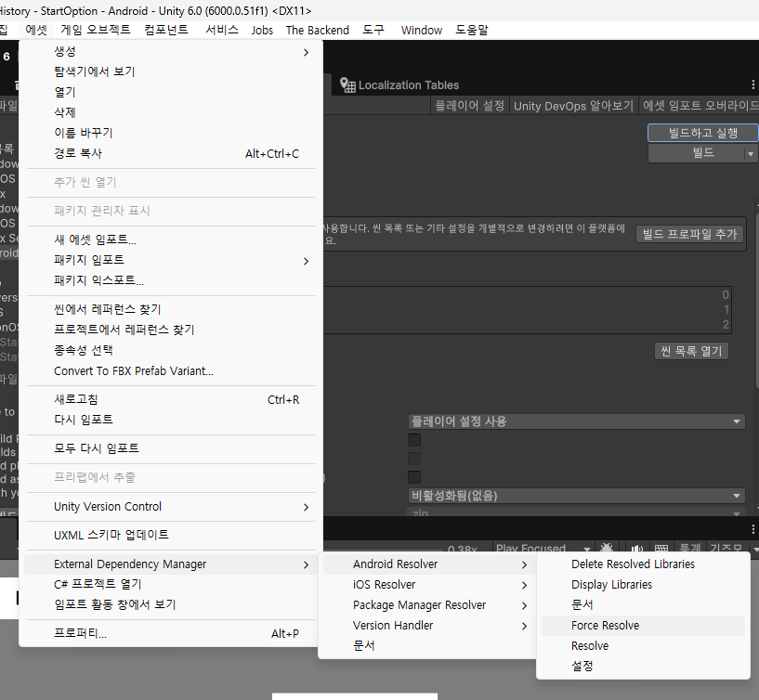Screen dimensions: 759x700
Task: Choose UXML 스키마 업데이트
Action: point(171,535)
